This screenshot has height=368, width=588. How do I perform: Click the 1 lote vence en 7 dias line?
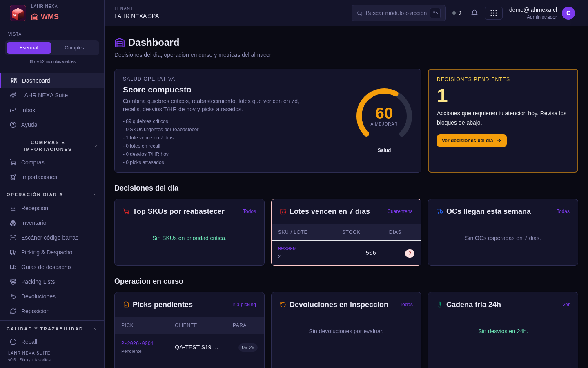pyautogui.click(x=148, y=138)
